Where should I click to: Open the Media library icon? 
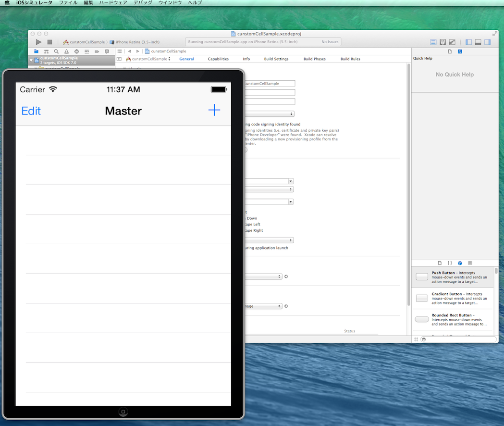tap(470, 263)
